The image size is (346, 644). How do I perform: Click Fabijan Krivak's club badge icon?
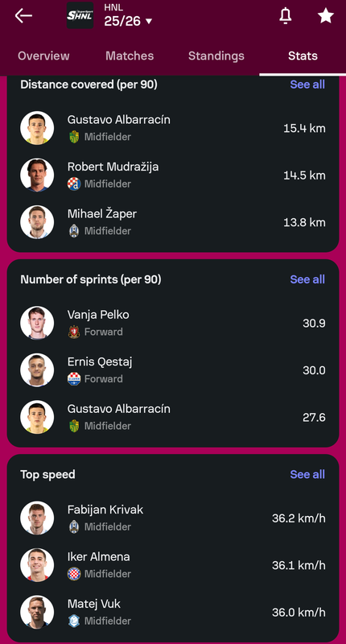coord(74,527)
